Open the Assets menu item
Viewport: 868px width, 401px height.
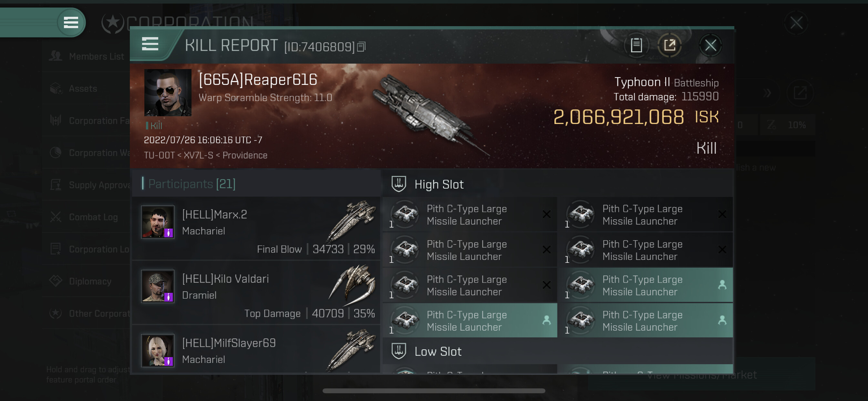(x=83, y=88)
